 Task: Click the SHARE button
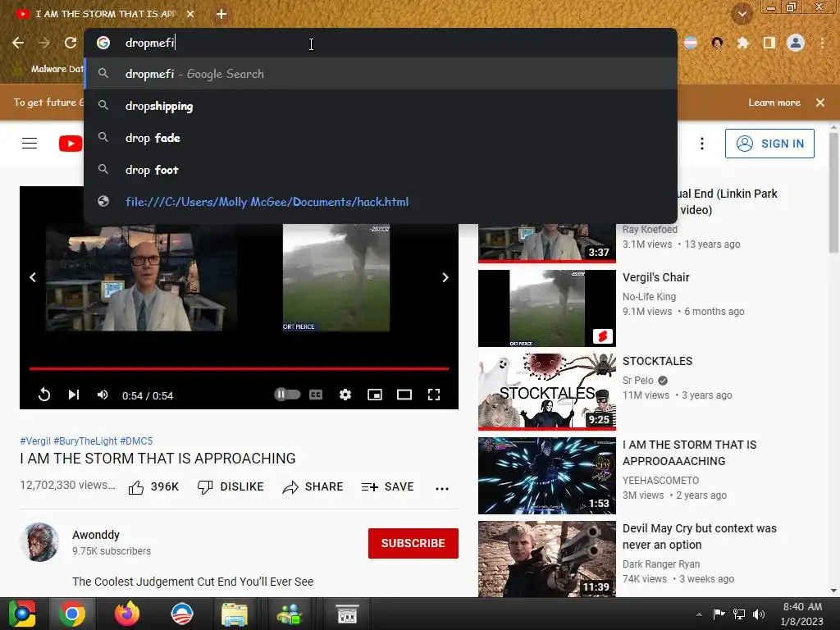coord(313,487)
